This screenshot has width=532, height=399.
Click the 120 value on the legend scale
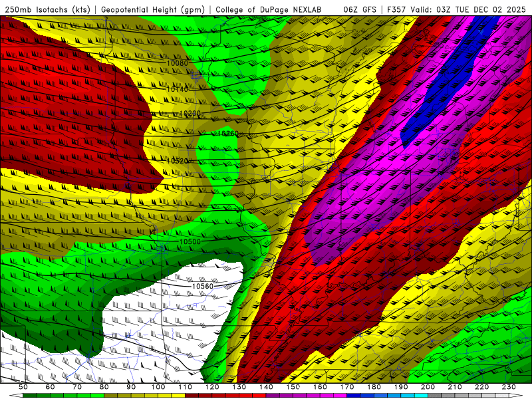click(212, 387)
